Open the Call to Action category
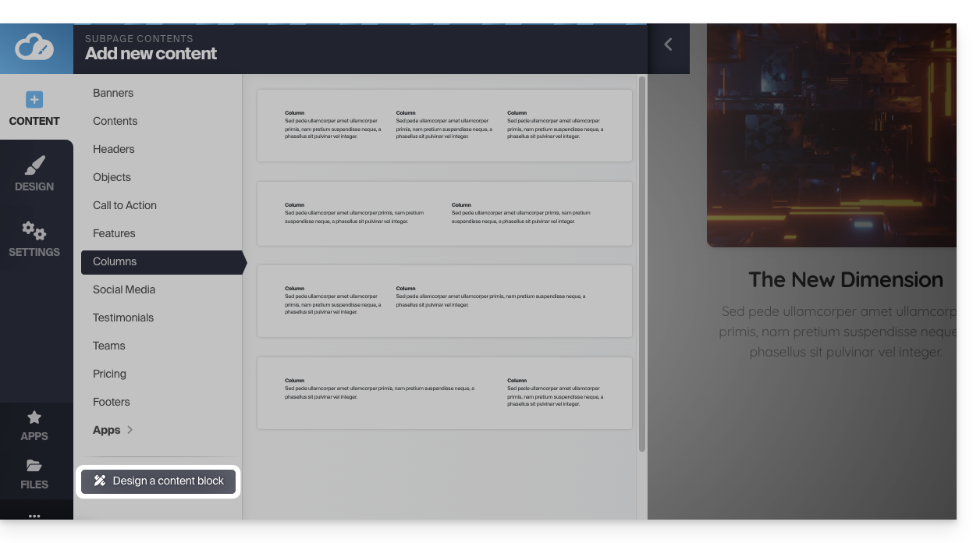Viewport: 980px width, 543px height. pos(125,205)
